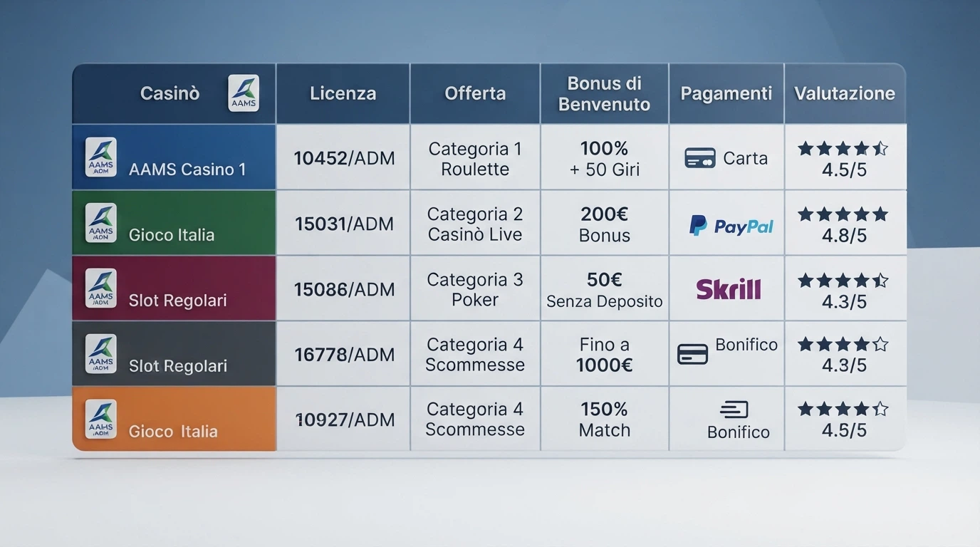Click the Fino a 1000€ bonus
The width and height of the screenshot is (980, 547).
pos(605,355)
